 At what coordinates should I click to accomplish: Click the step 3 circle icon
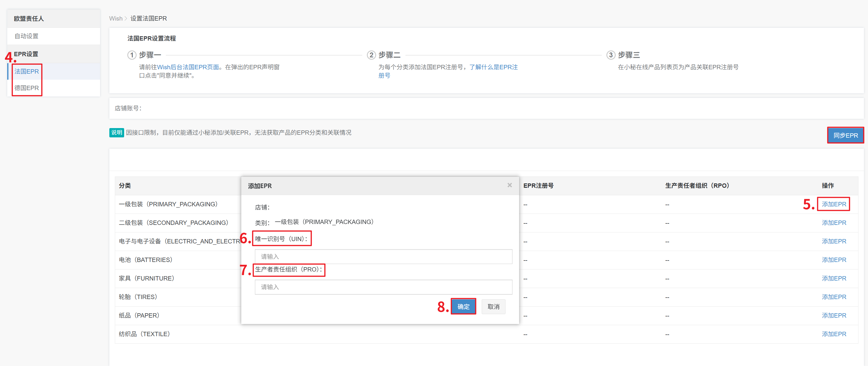[610, 55]
